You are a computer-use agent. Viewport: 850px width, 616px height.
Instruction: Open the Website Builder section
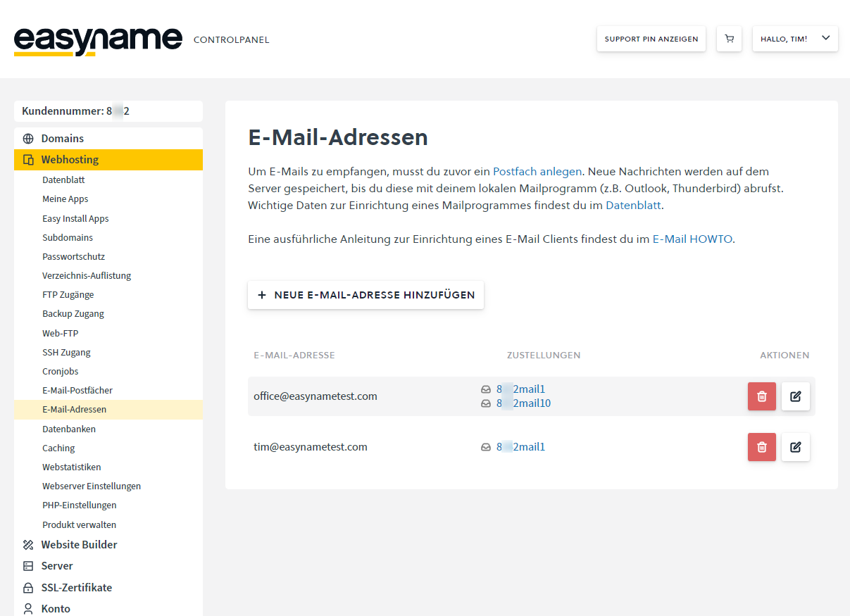tap(79, 545)
